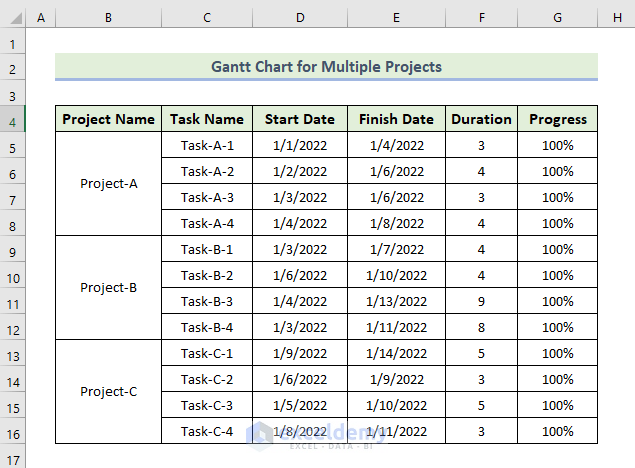Screen dimensions: 635x468
Task: Select the Project-C merged cell
Action: [108, 392]
